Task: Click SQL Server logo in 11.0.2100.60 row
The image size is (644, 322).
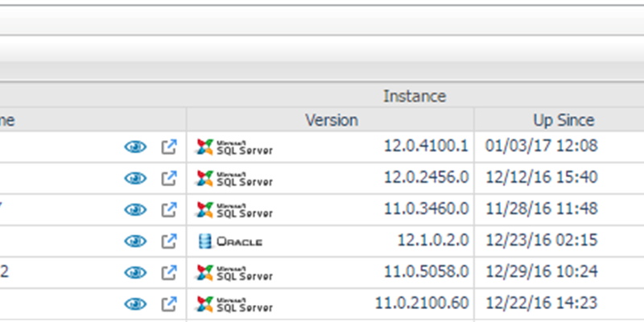Action: tap(234, 305)
